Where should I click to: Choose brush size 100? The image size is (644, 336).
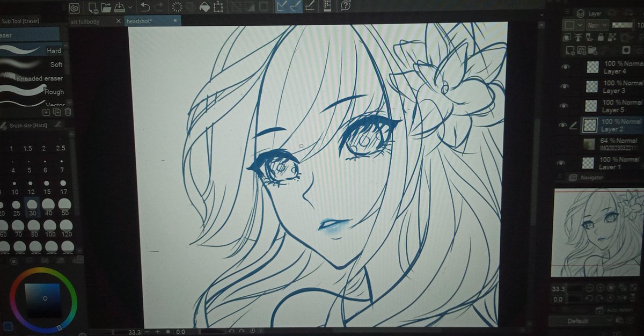tap(50, 229)
